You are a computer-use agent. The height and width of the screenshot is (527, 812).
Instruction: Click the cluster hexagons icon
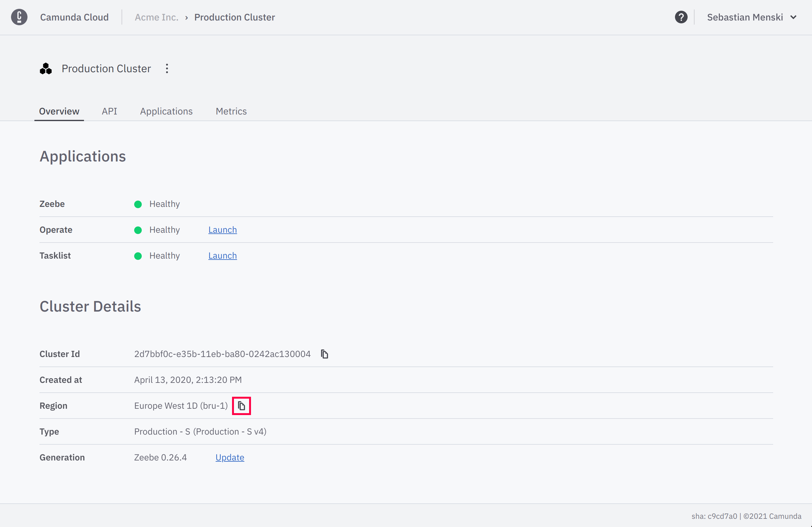tap(46, 68)
